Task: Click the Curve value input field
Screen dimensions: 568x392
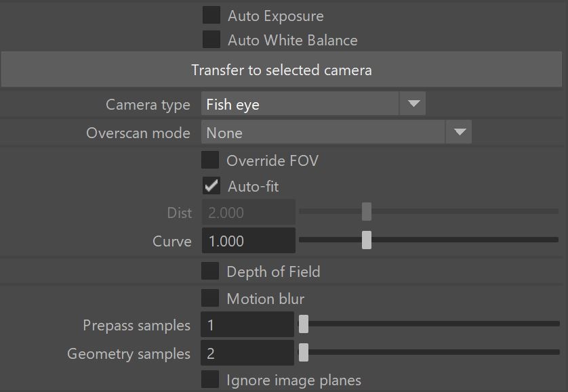Action: coord(249,241)
